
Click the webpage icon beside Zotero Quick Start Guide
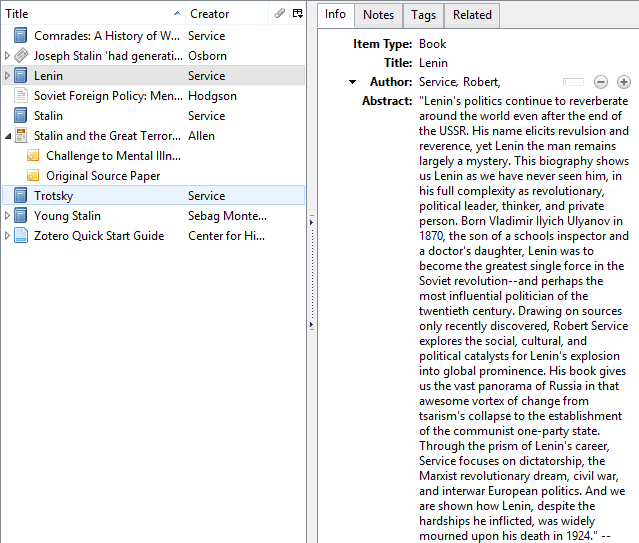(x=21, y=235)
